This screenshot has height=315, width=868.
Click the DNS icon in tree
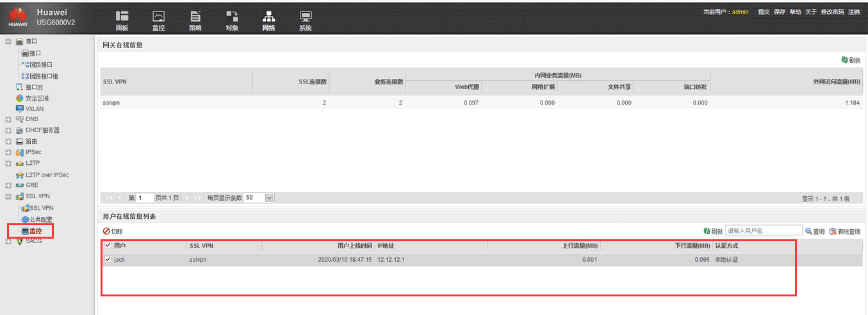coord(19,119)
